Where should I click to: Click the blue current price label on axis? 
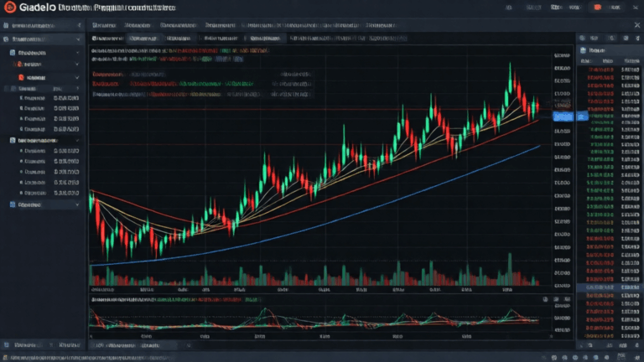tap(562, 116)
